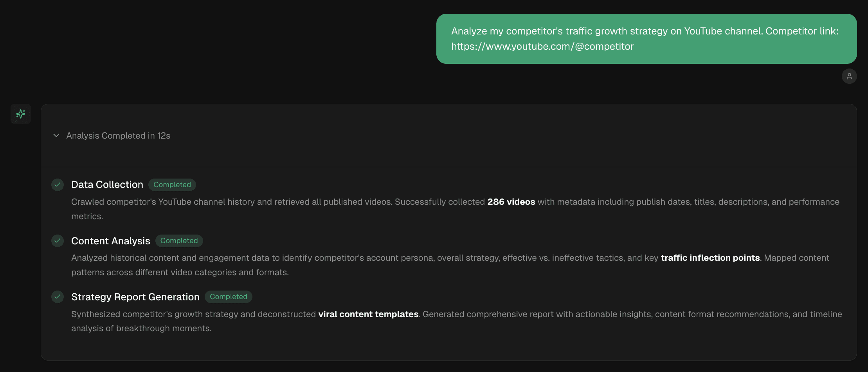868x372 pixels.
Task: Click the bold "traffic inflection points" text
Action: coord(710,258)
